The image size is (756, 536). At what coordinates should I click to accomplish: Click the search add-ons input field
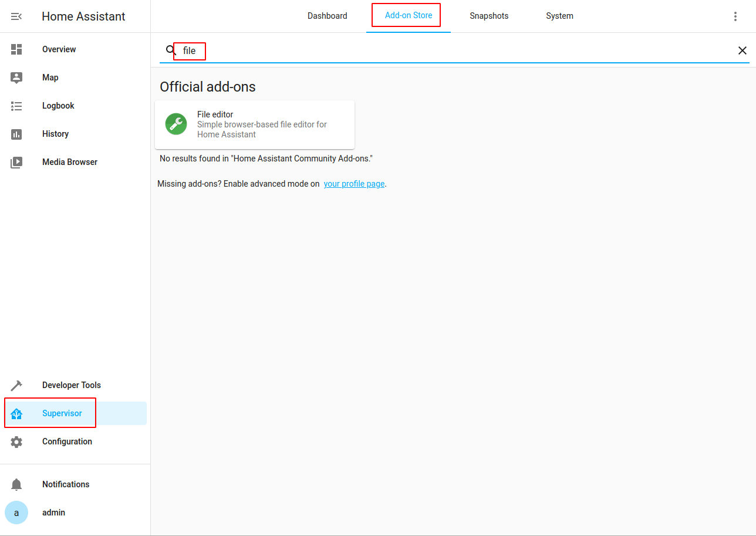411,50
